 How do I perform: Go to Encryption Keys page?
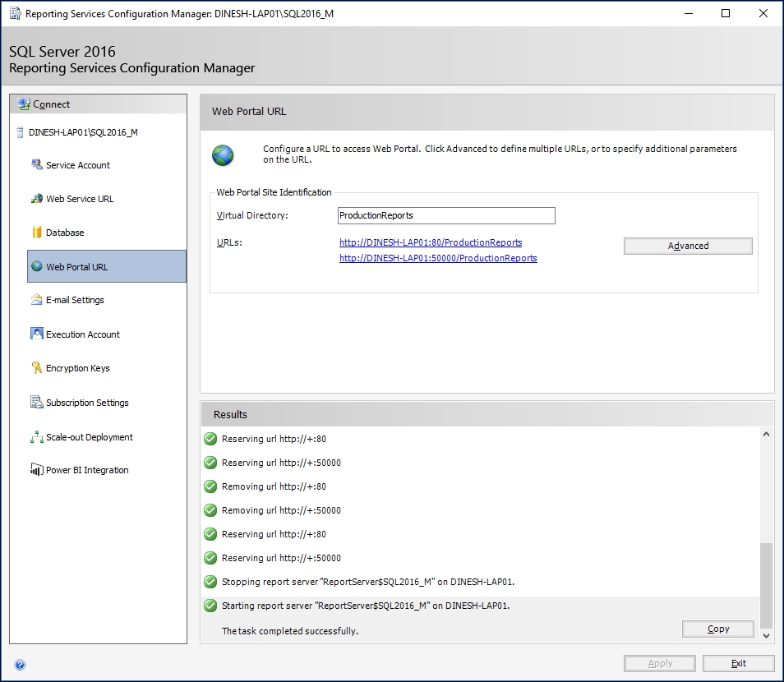click(78, 368)
